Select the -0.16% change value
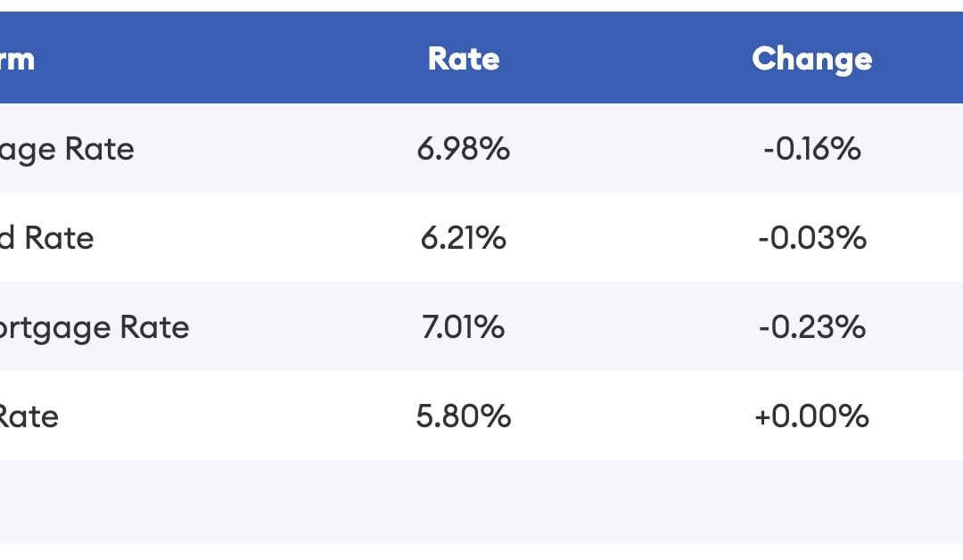This screenshot has width=963, height=560. 811,148
